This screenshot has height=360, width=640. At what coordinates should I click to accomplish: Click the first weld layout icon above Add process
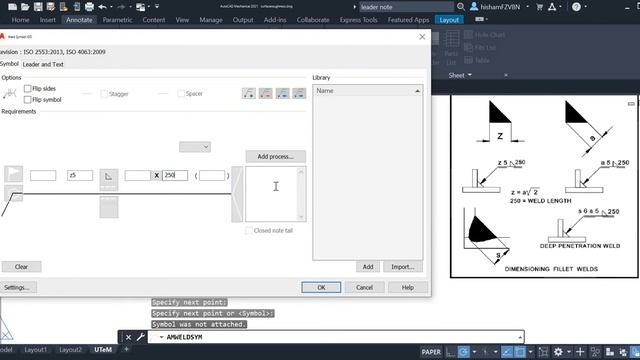click(x=249, y=93)
